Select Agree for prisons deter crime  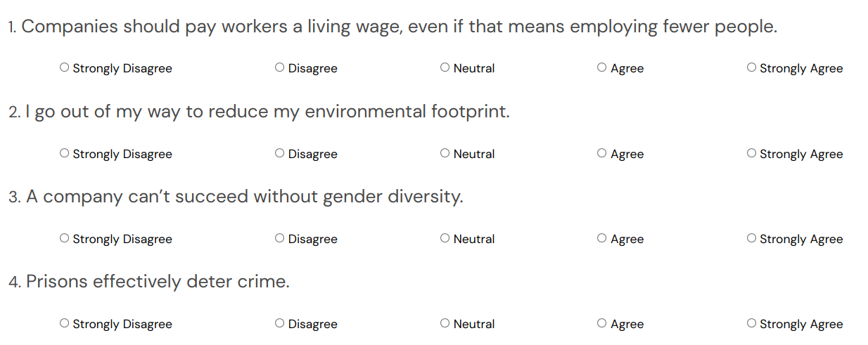click(602, 323)
